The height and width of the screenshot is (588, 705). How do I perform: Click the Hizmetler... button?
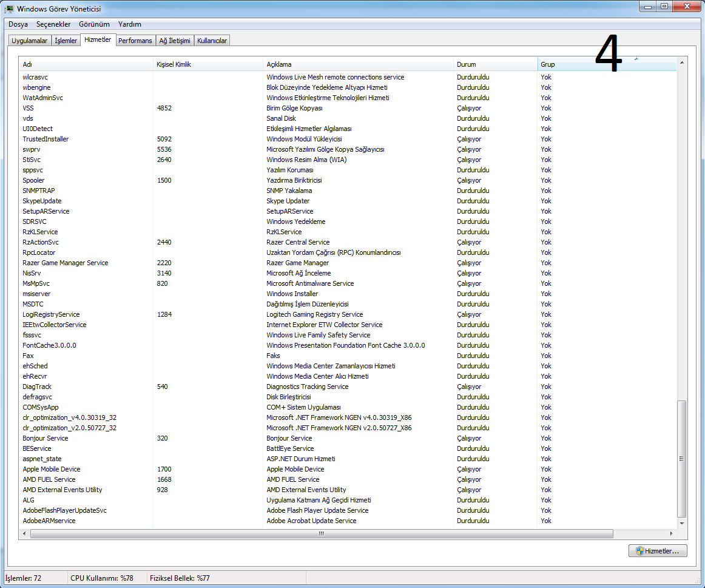click(x=658, y=551)
